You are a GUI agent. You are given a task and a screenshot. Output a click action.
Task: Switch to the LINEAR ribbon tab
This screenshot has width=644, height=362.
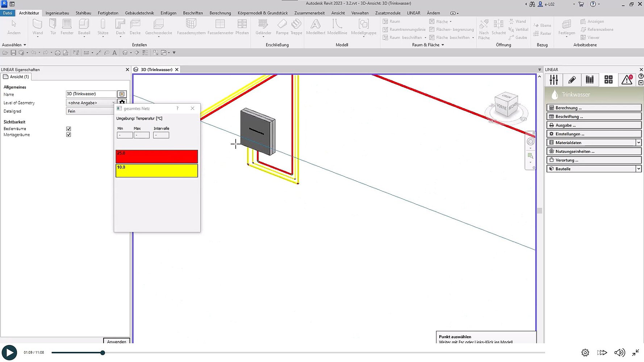click(x=413, y=13)
